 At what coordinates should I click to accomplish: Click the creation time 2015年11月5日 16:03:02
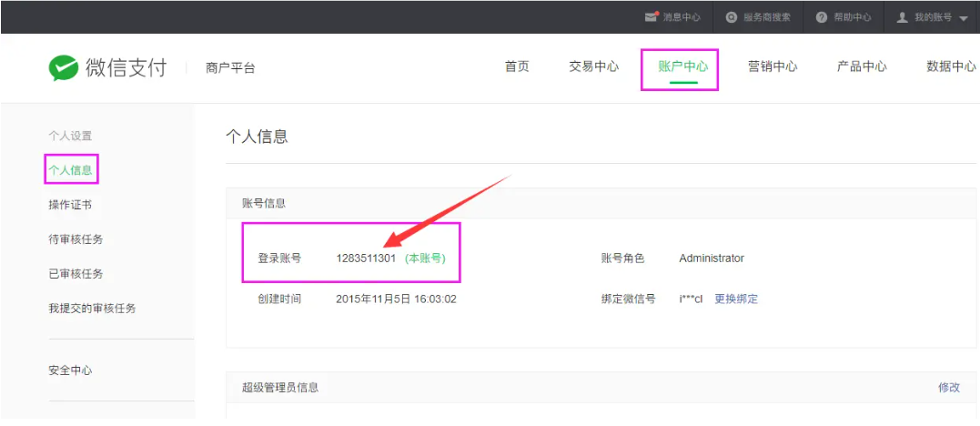point(396,299)
